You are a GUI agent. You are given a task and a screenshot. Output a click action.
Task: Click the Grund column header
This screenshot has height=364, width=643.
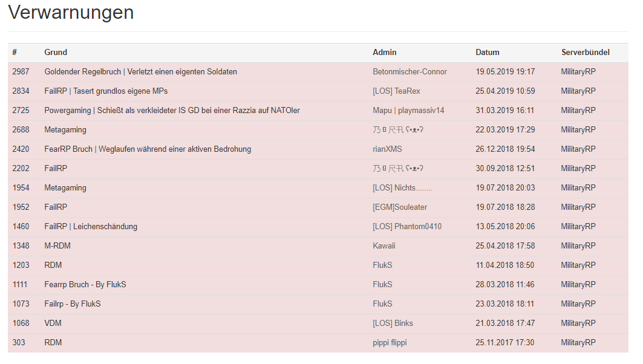point(56,52)
